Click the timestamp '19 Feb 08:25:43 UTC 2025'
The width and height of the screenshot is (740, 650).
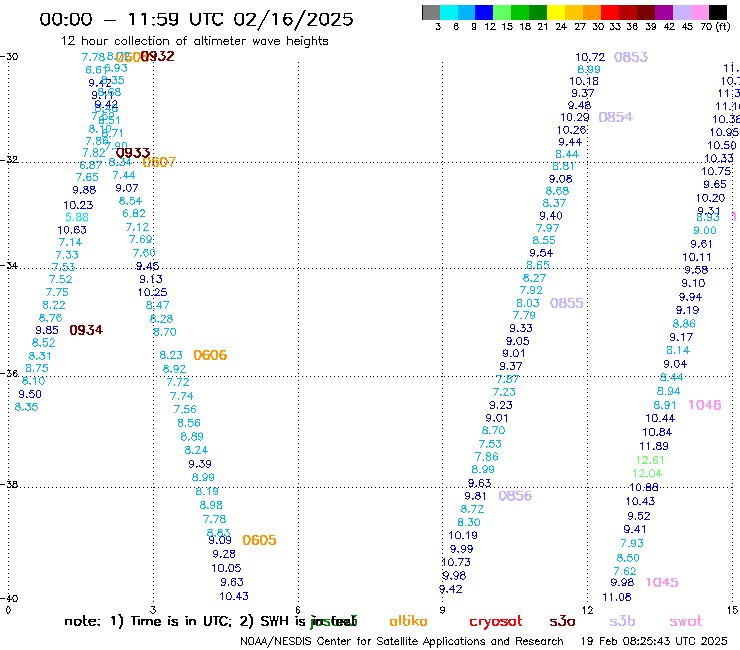(654, 641)
